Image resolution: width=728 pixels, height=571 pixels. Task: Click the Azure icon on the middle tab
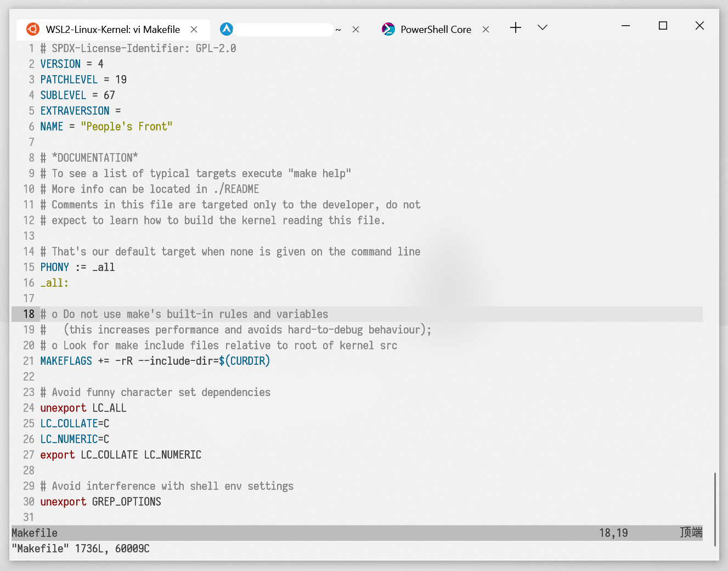point(227,29)
